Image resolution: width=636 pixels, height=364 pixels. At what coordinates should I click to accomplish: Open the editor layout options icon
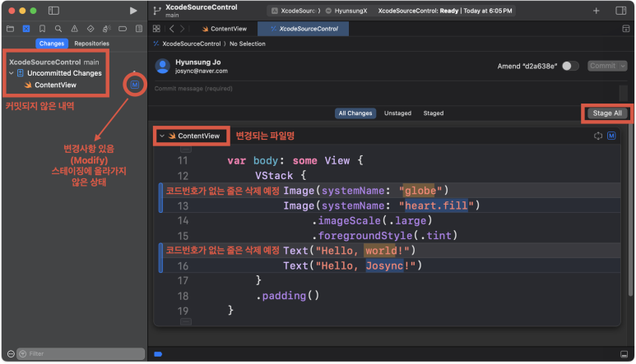tap(626, 29)
